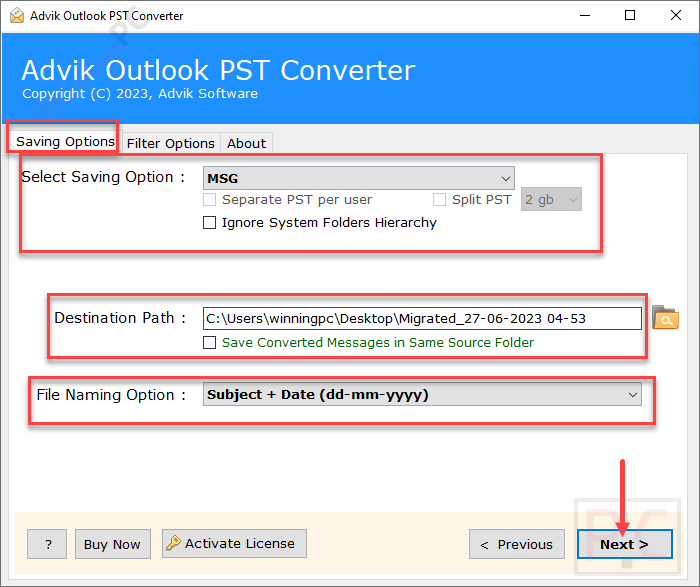700x587 pixels.
Task: Open the About tab
Action: click(x=246, y=143)
